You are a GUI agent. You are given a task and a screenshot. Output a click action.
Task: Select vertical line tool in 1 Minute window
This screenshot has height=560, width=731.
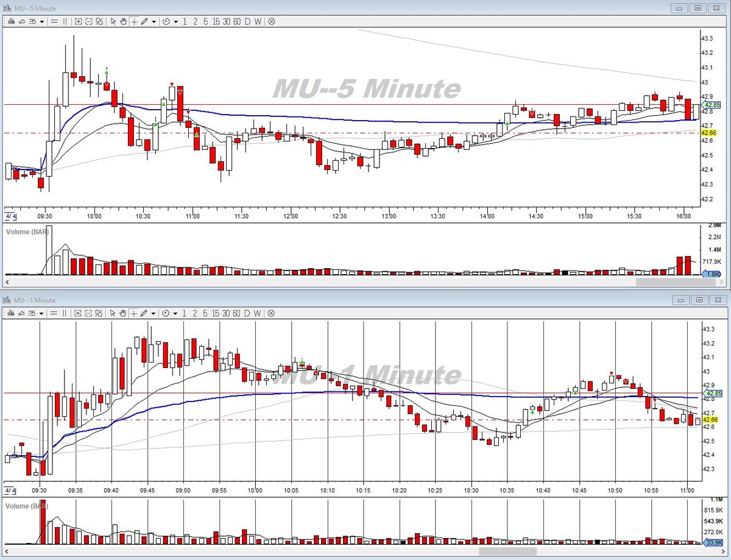click(x=65, y=313)
